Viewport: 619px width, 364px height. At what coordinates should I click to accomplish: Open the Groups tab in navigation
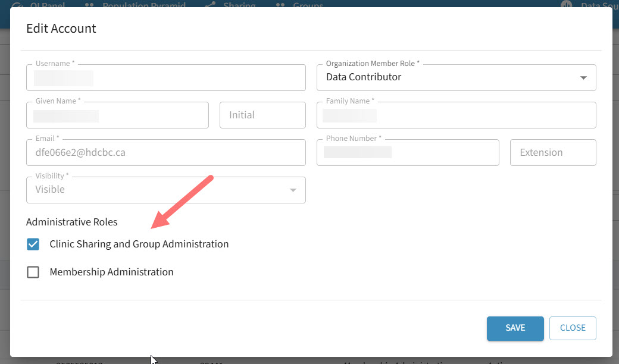(x=307, y=5)
